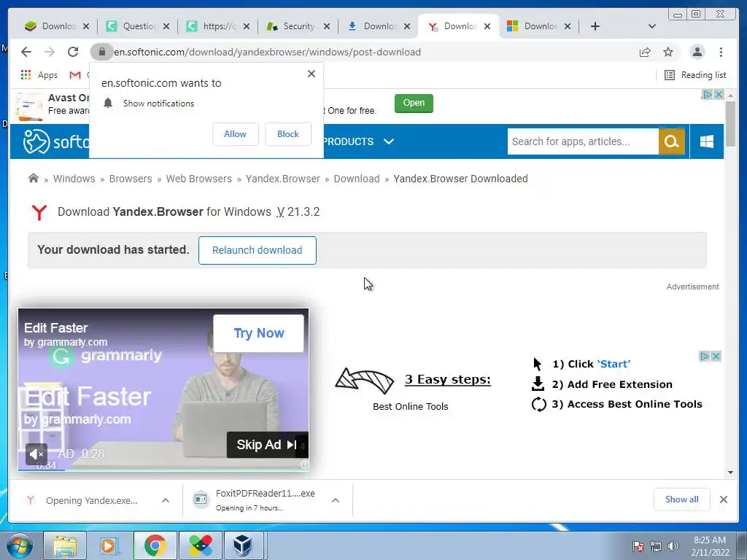Focus the Search for apps field
Viewport: 747px width, 560px height.
[583, 141]
